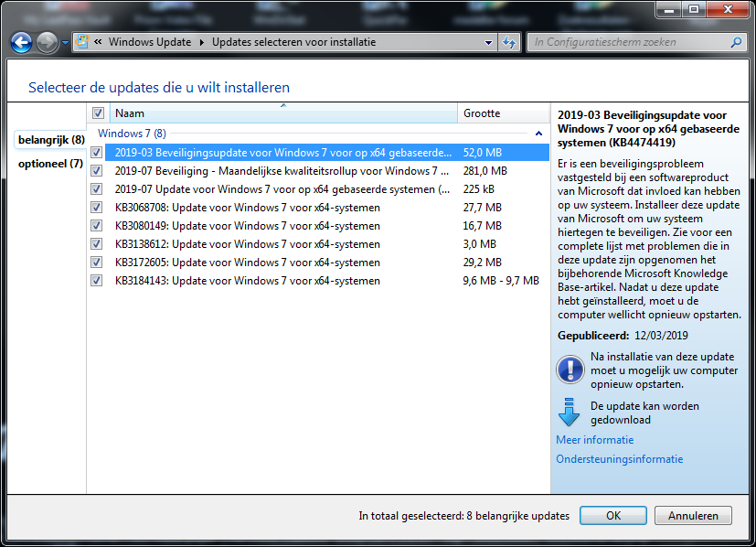Select the Windows 7 (8) group header
The image size is (756, 547).
[133, 134]
